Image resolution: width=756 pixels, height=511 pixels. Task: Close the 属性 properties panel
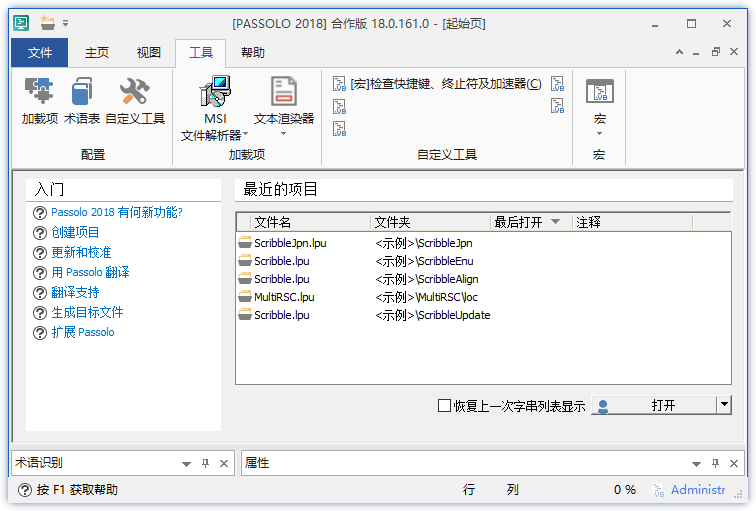734,464
